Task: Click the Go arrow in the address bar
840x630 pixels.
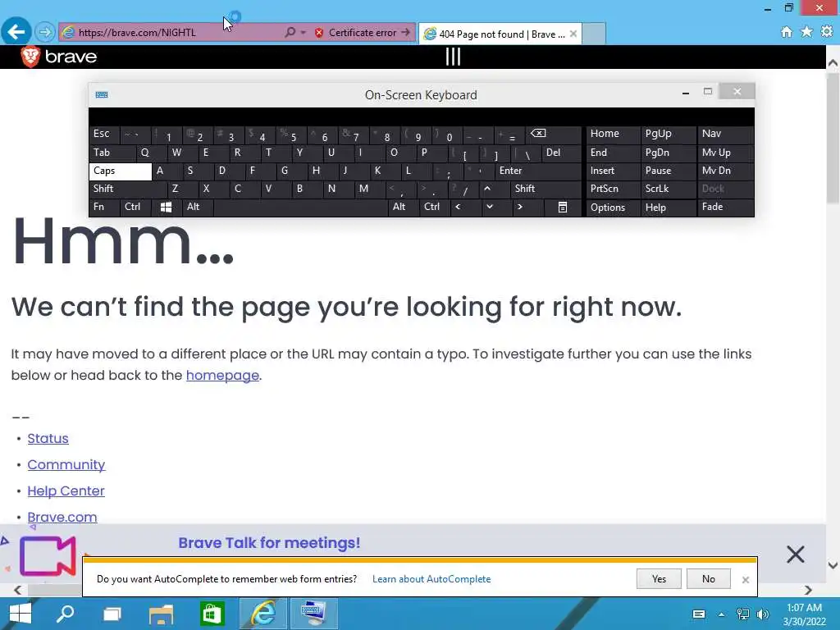Action: (x=405, y=32)
